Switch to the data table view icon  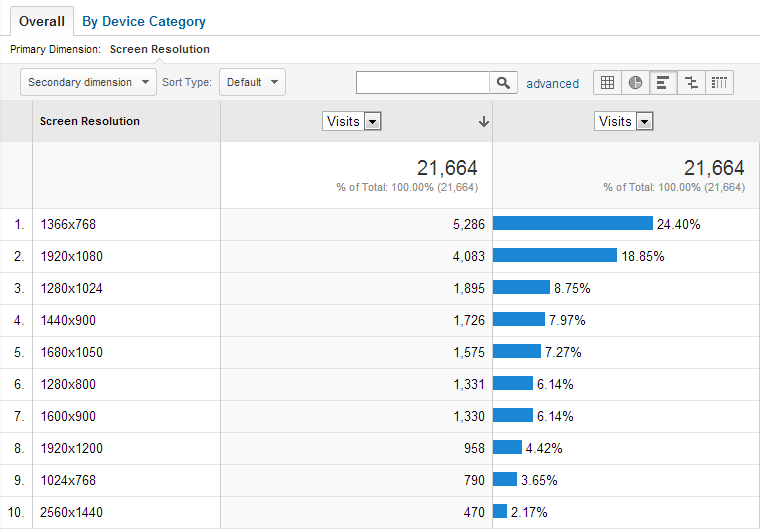coord(607,82)
